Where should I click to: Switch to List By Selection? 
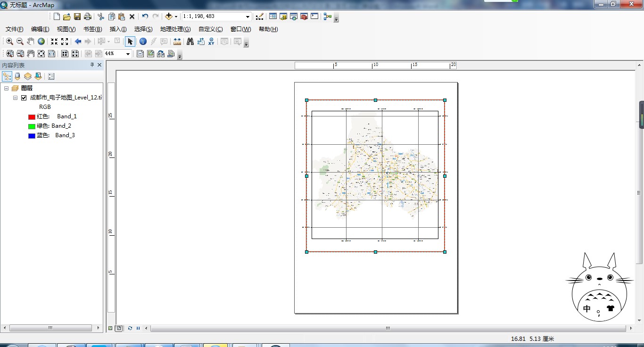coord(38,76)
